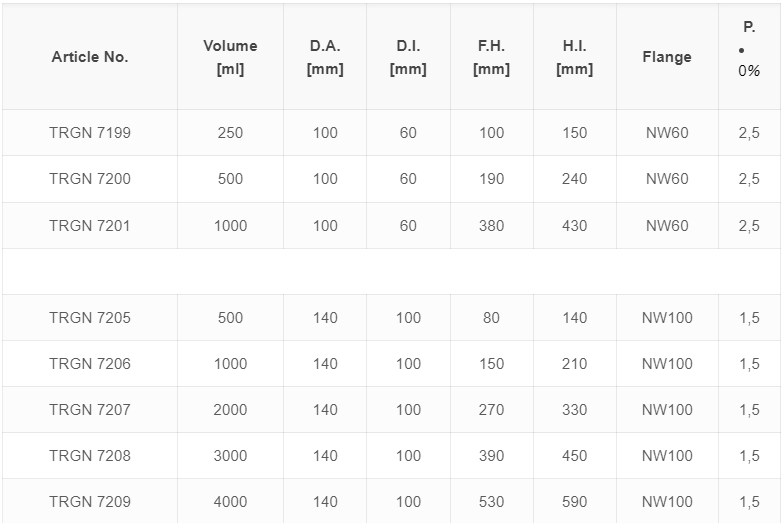Select the NW60 flange in TRGN 7199 row
The image size is (784, 523).
[667, 133]
